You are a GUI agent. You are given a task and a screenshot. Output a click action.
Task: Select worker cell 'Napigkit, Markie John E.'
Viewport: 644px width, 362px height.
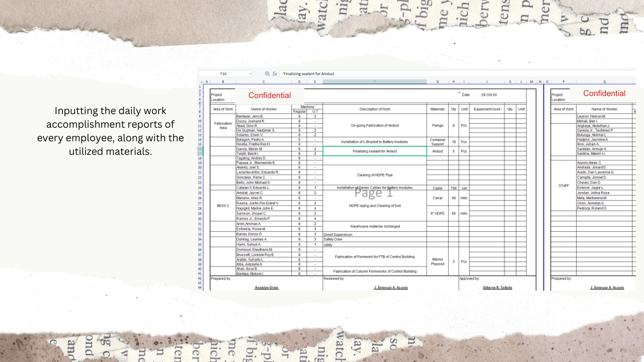coord(264,208)
